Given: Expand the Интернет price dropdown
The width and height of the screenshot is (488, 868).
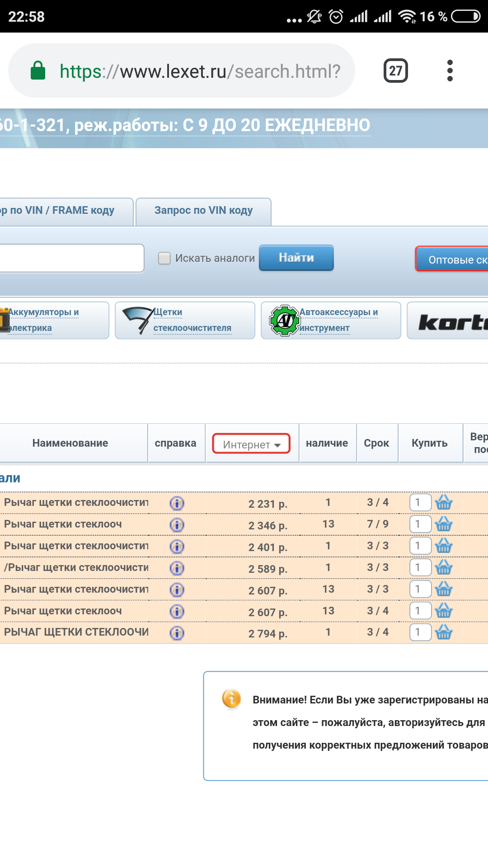Looking at the screenshot, I should point(251,444).
